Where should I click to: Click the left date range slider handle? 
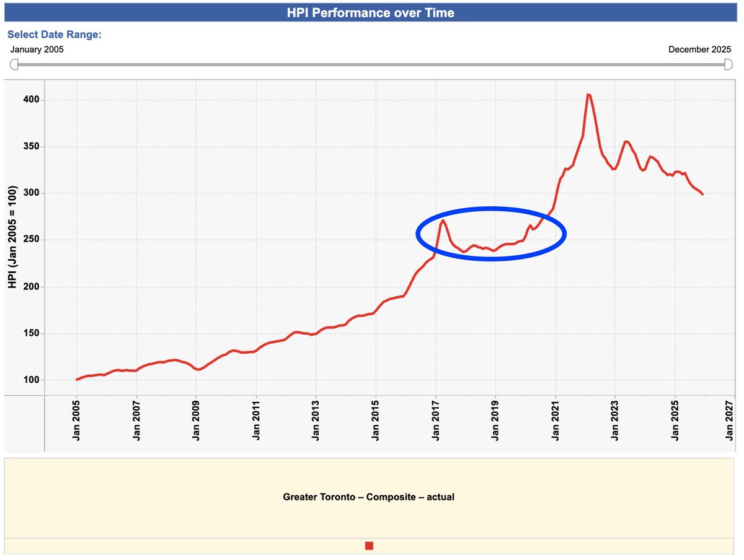point(14,64)
